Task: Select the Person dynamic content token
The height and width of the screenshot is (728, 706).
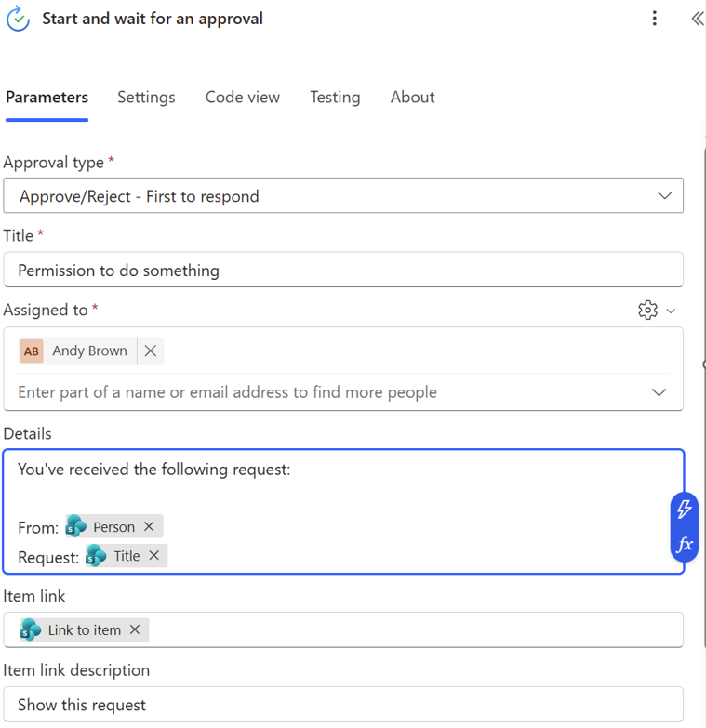Action: click(113, 526)
